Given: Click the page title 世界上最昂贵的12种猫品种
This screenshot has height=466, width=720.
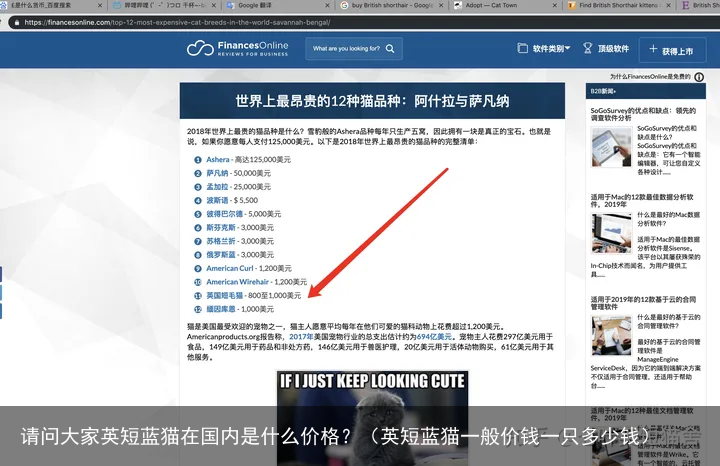Looking at the screenshot, I should tap(372, 101).
